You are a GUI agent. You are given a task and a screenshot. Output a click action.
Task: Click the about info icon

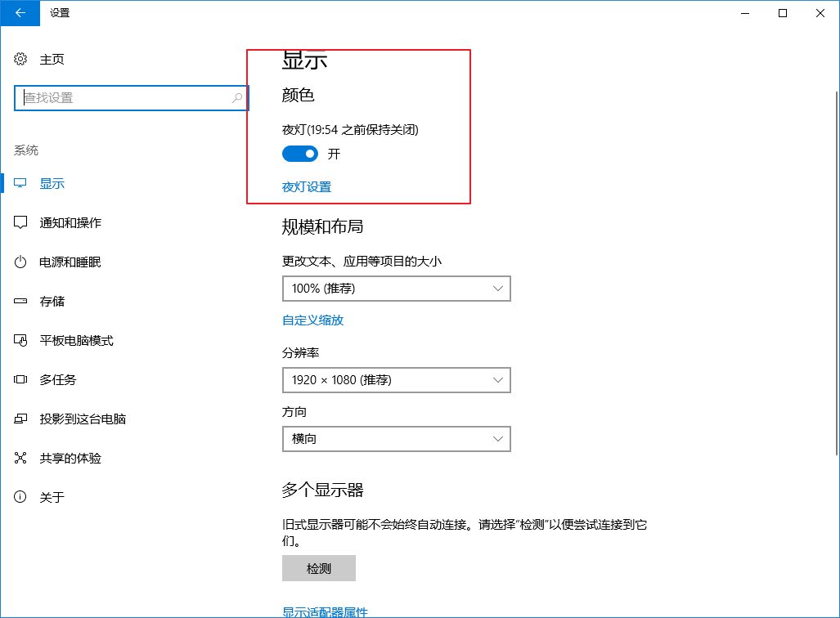click(20, 497)
